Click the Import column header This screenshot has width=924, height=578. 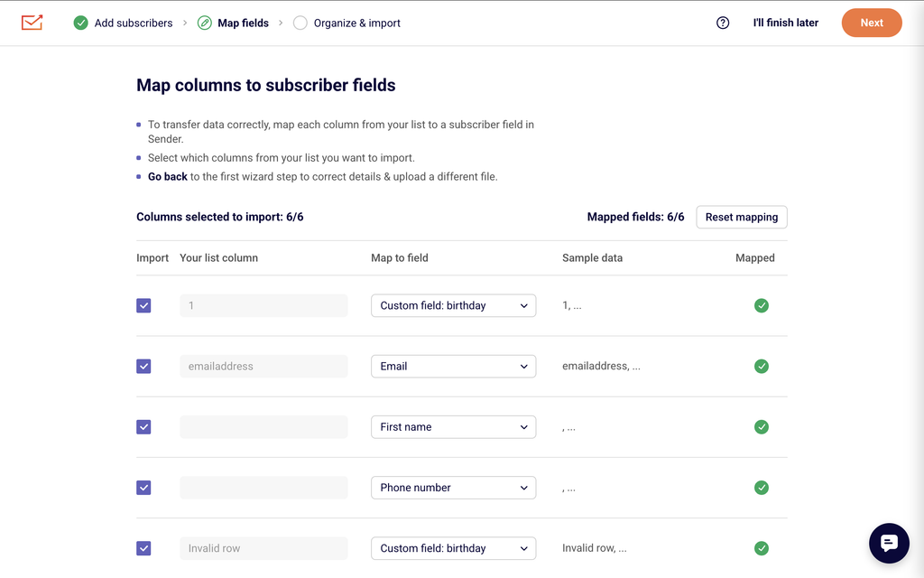coord(152,257)
